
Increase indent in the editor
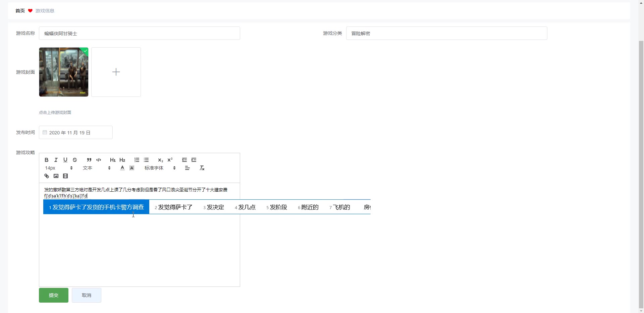tap(194, 160)
